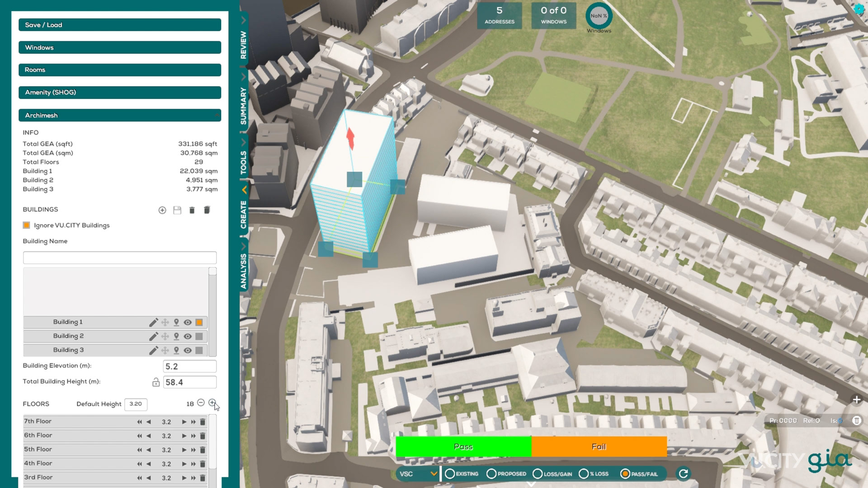Hide Building 2 with eye icon

coord(188,336)
